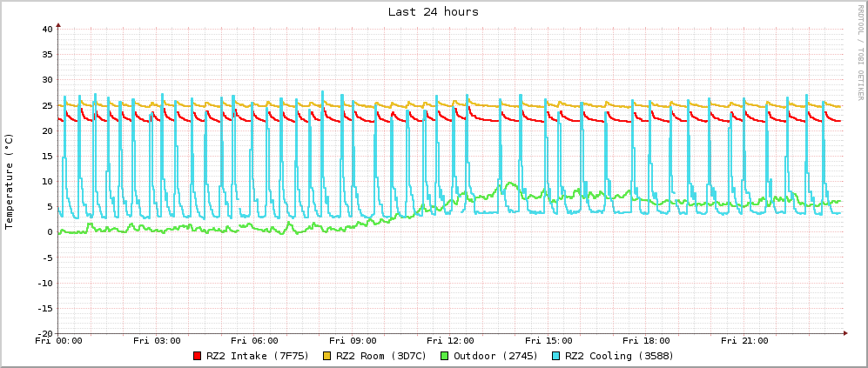The width and height of the screenshot is (868, 368).
Task: Click the green Outdoor legend swatch
Action: point(444,356)
